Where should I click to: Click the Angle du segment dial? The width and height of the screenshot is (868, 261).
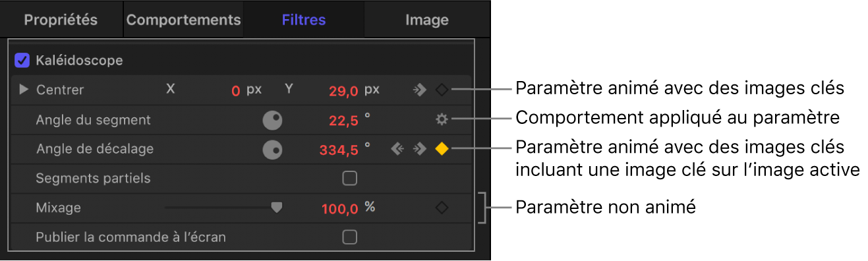point(272,120)
